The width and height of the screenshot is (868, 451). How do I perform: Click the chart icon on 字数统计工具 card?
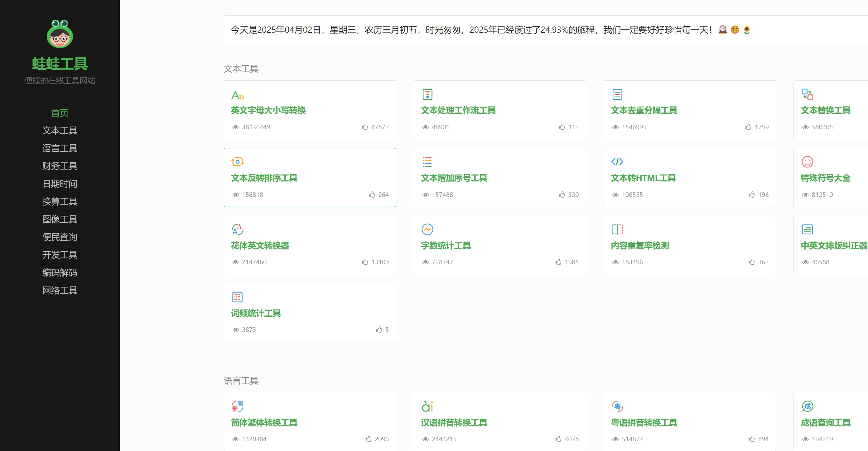(427, 229)
